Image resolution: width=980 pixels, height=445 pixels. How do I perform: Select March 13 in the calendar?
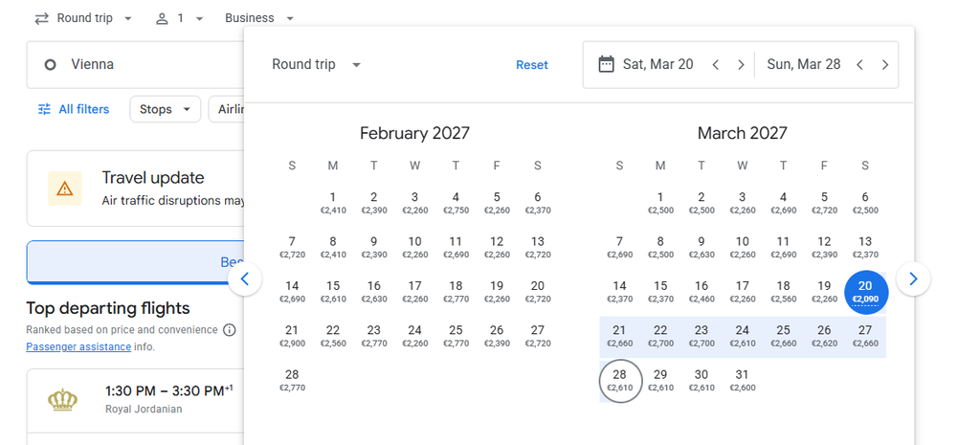point(865,248)
